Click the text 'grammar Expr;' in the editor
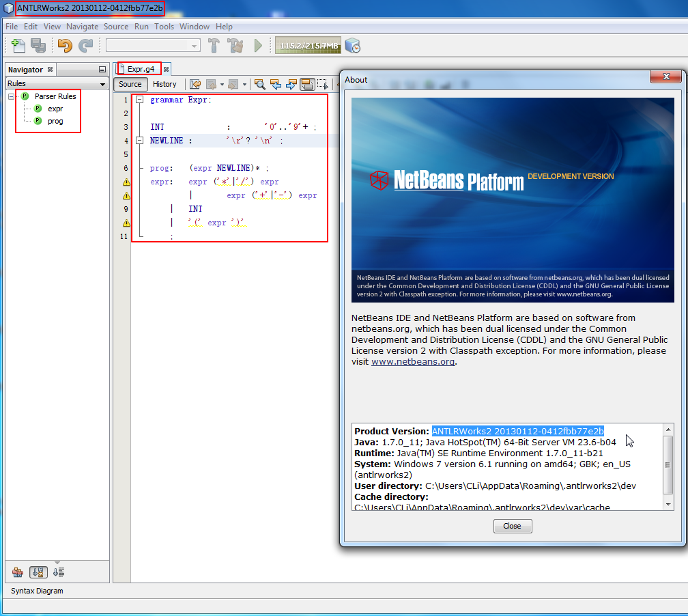 [x=181, y=100]
